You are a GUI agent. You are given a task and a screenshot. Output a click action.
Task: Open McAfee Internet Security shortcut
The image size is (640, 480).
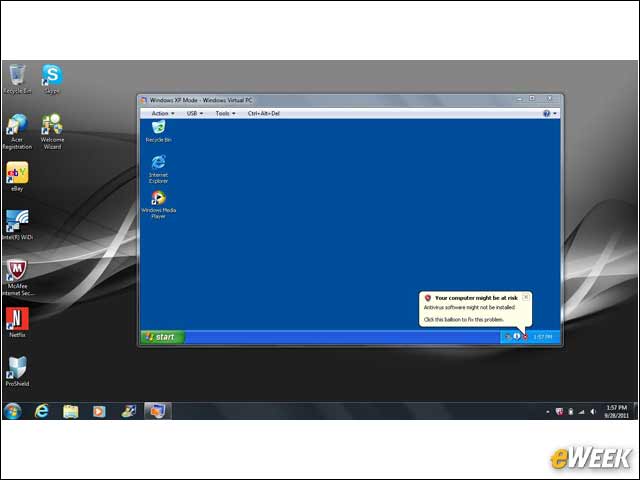(x=17, y=278)
